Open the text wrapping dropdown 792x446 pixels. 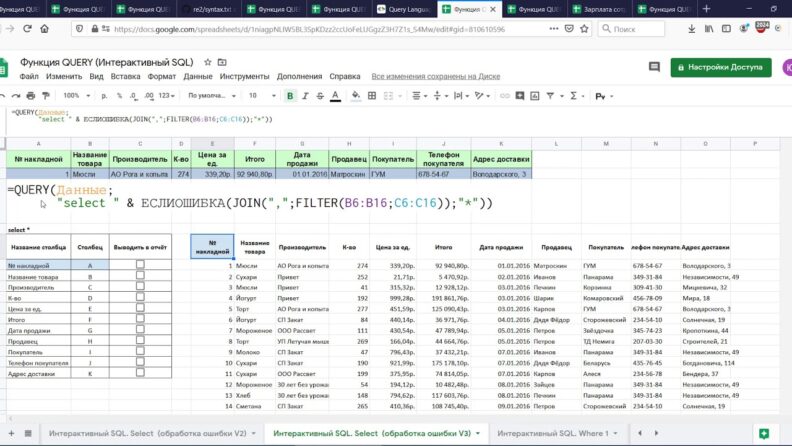pyautogui.click(x=461, y=95)
